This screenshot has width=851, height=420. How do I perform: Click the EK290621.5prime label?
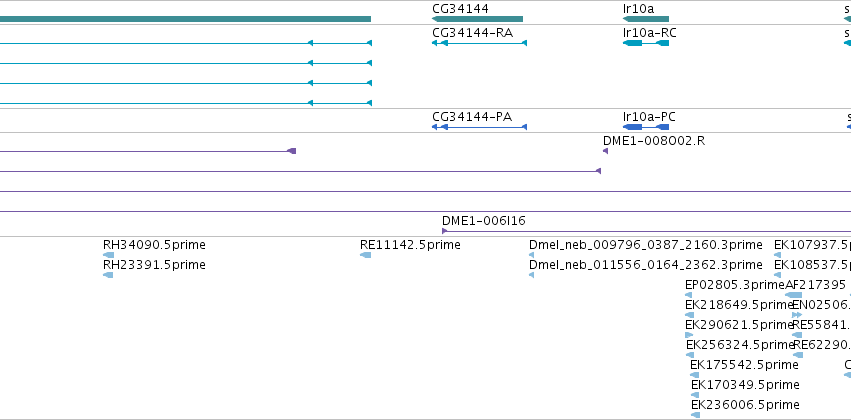coord(739,326)
